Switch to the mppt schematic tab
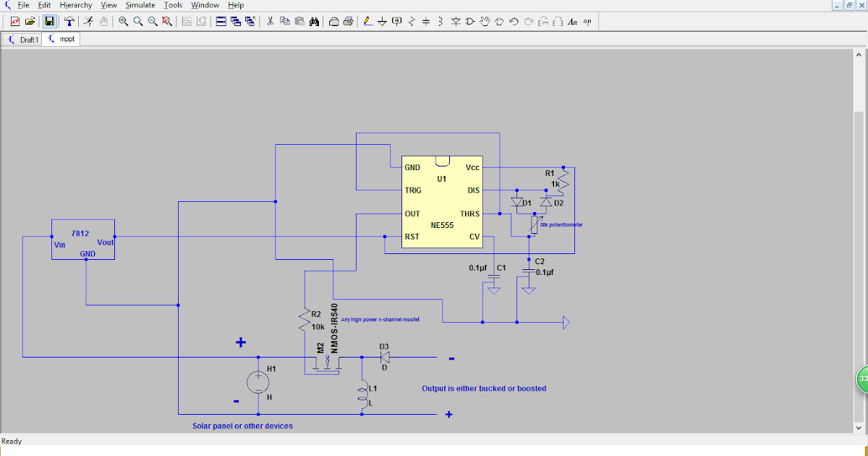868x456 pixels. 61,39
